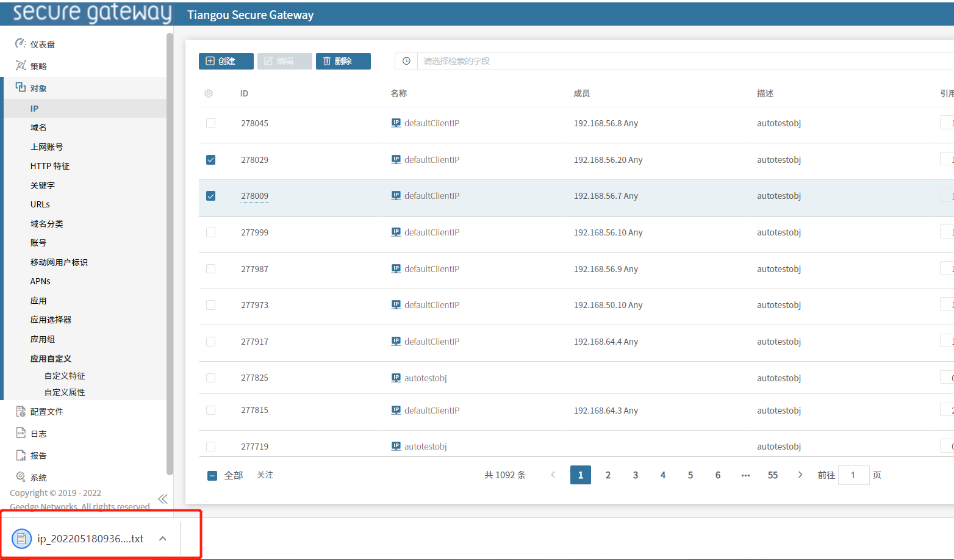This screenshot has height=560, width=954.
Task: Click the report icon in sidebar
Action: (21, 455)
